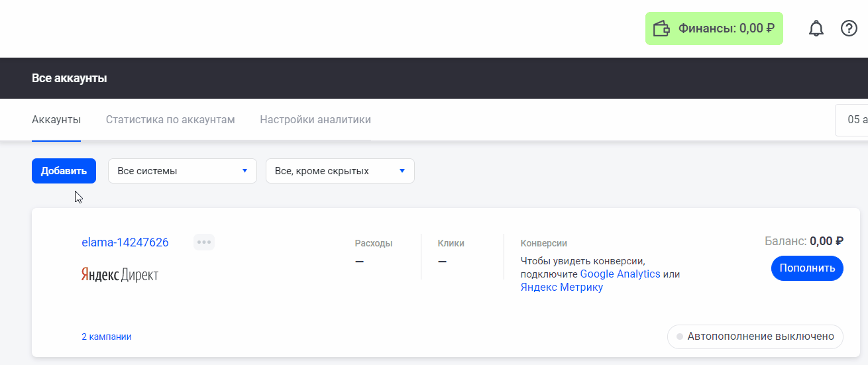Go to Настройки аналитики tab
Screen dimensions: 868x365
(x=315, y=120)
